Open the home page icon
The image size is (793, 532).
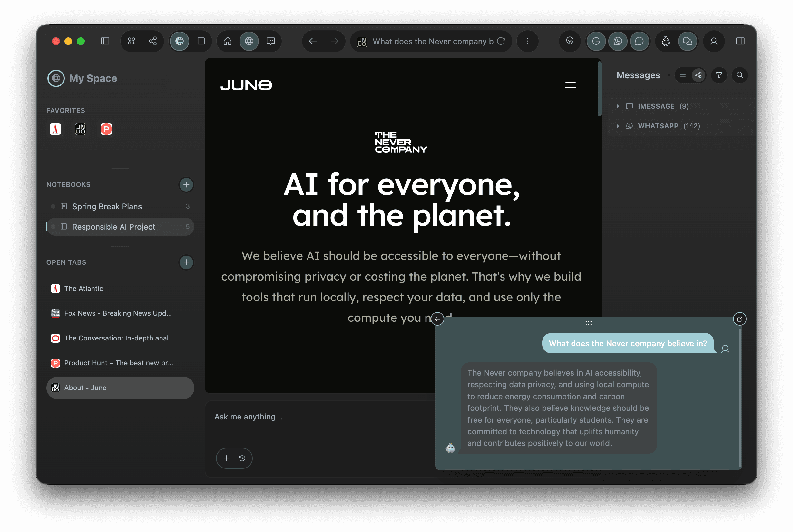227,41
